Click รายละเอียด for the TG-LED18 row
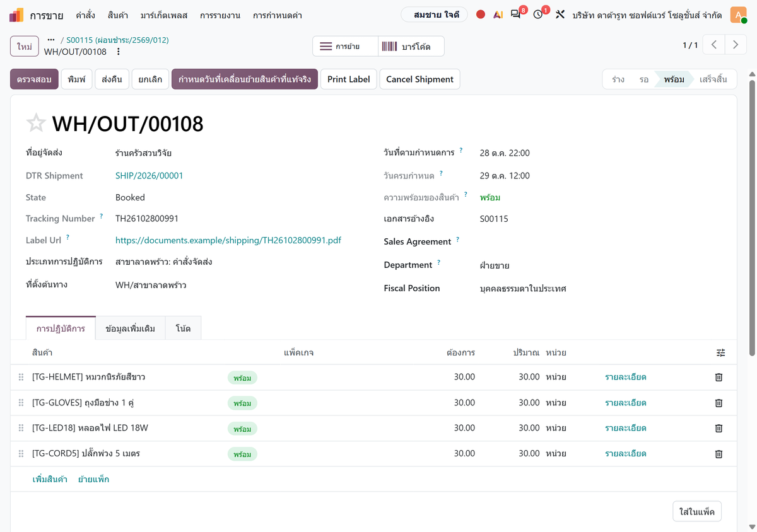Image resolution: width=757 pixels, height=532 pixels. point(626,428)
